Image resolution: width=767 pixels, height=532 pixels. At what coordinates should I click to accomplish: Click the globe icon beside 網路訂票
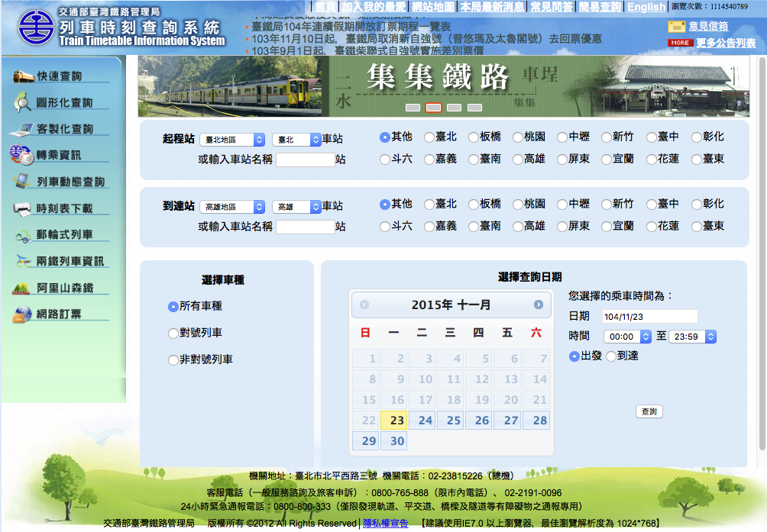pos(22,314)
